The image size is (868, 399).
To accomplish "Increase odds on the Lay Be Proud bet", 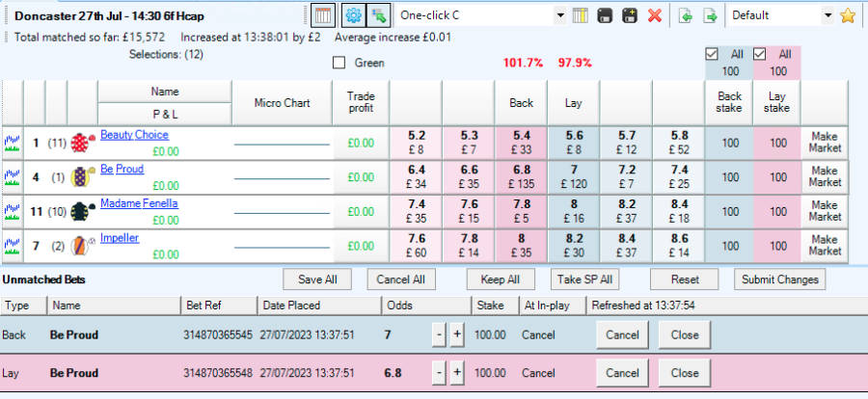I will (x=457, y=374).
